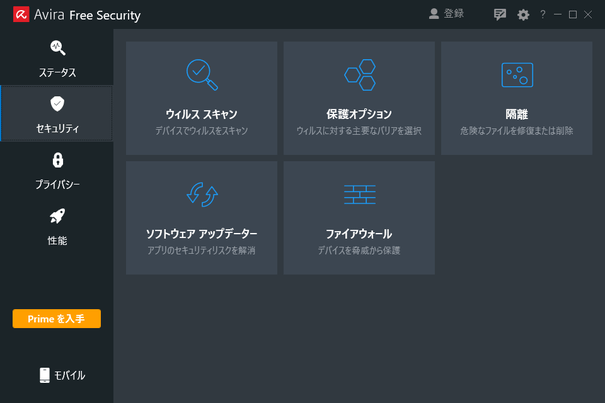This screenshot has width=605, height=403.
Task: Open the feedback chat bubble icon
Action: (500, 15)
